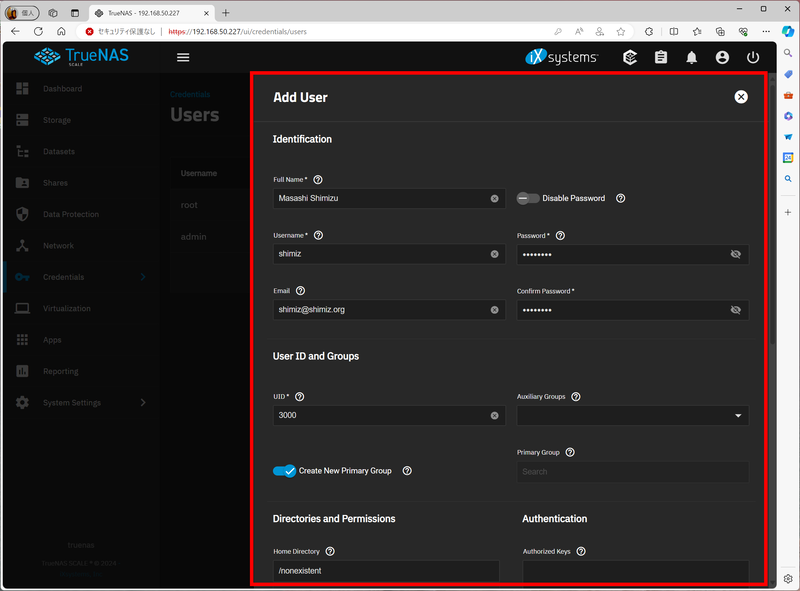The height and width of the screenshot is (591, 800).
Task: Show help for Disable Password
Action: tap(620, 198)
